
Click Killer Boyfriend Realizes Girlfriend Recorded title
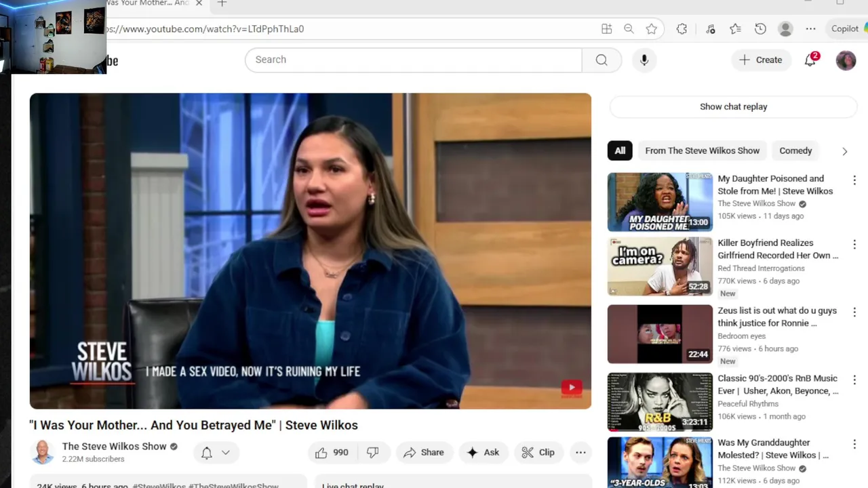point(778,249)
